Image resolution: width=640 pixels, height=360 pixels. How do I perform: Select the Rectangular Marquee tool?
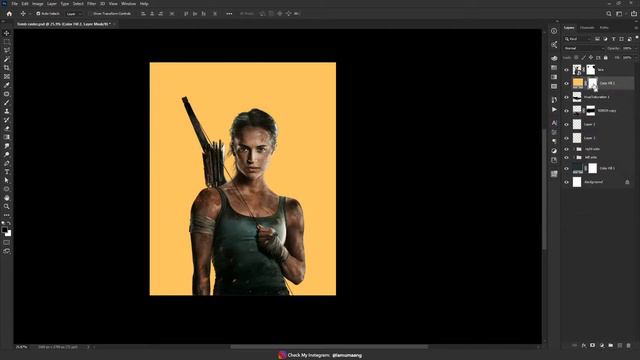click(7, 42)
